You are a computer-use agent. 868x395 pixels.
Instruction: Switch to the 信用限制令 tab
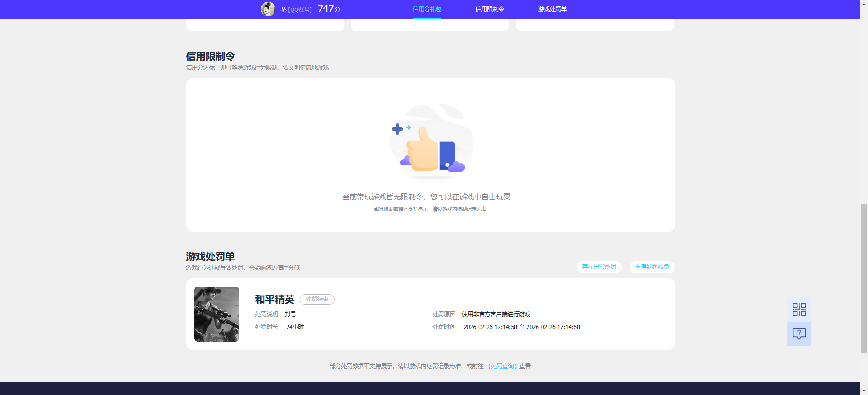[x=490, y=9]
